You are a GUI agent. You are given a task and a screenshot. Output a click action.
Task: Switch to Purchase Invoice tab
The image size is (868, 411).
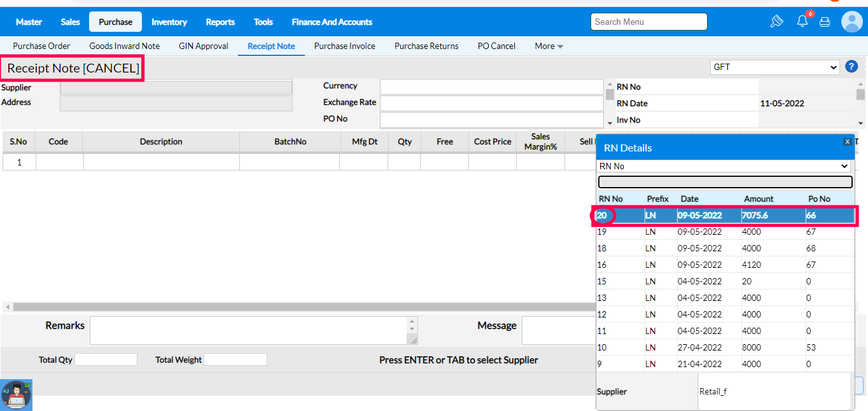click(x=344, y=46)
